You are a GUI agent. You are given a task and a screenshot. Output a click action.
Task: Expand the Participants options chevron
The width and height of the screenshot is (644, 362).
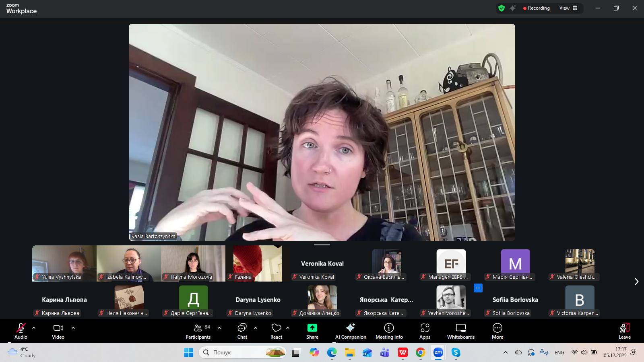point(219,328)
